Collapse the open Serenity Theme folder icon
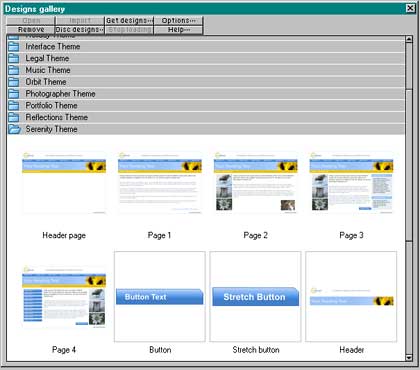The width and height of the screenshot is (420, 370). tap(14, 129)
